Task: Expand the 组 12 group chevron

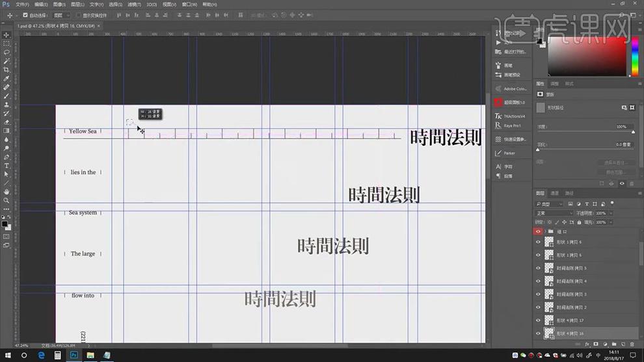Action: 545,231
